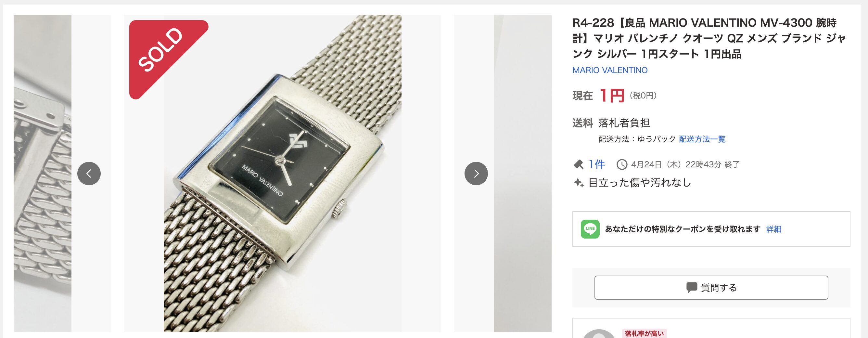Click the speech bubble icon in 質問する

691,287
